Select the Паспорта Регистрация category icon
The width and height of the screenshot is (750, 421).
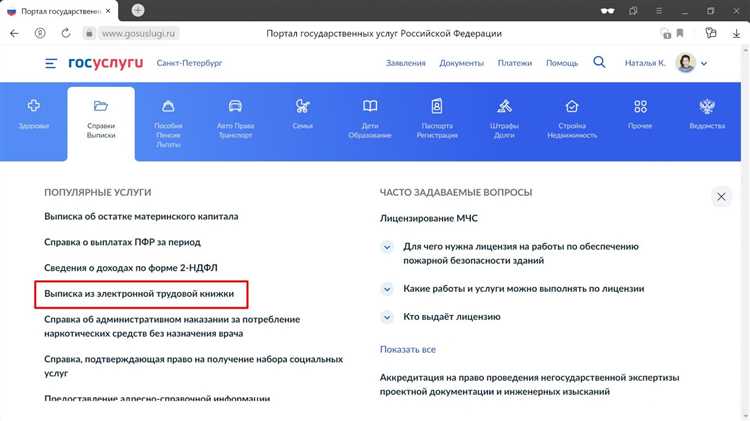click(437, 106)
